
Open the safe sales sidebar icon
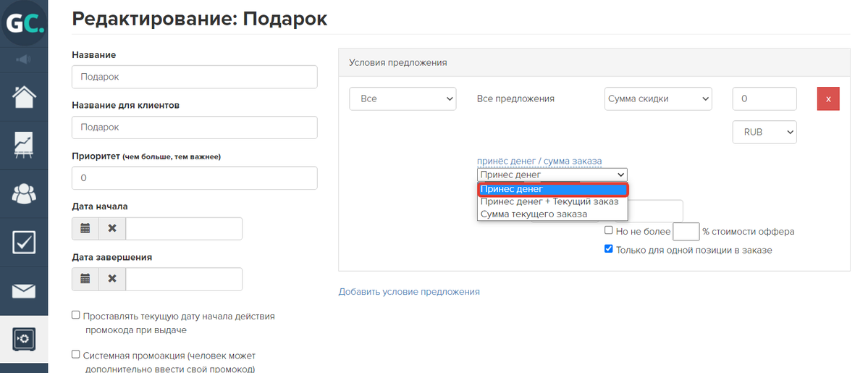tap(24, 339)
